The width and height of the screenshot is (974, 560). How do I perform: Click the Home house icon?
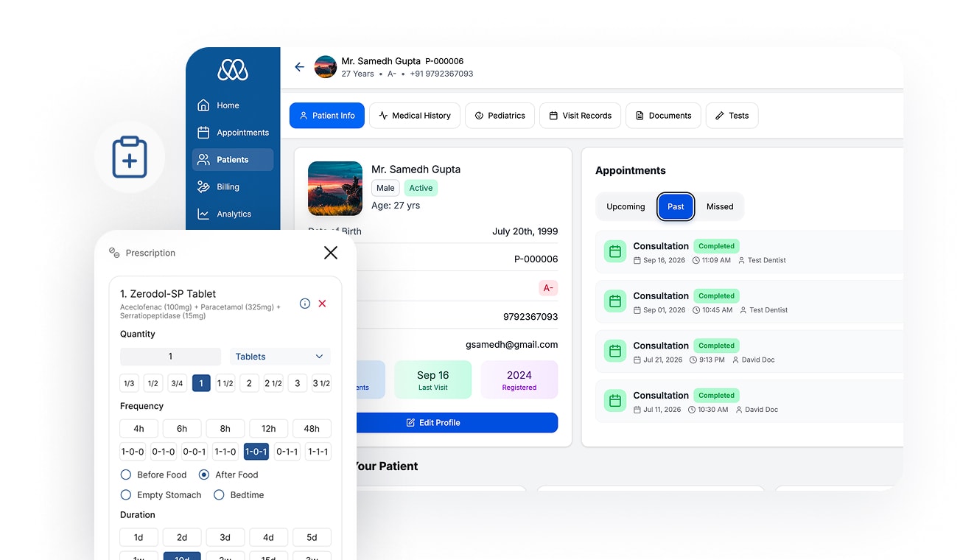click(203, 105)
